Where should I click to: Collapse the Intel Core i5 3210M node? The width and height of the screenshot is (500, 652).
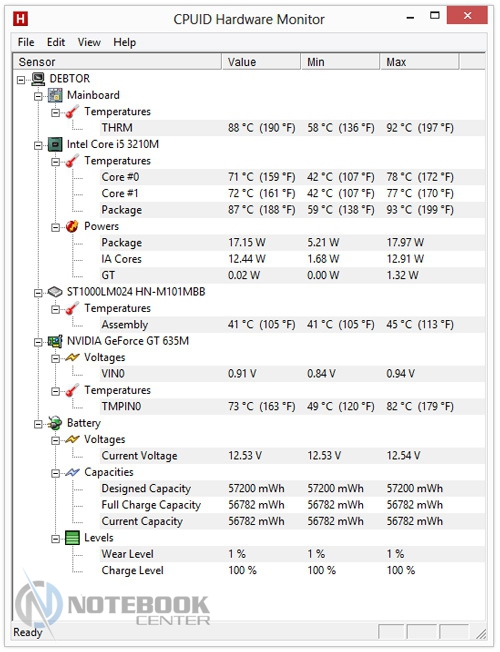click(38, 145)
